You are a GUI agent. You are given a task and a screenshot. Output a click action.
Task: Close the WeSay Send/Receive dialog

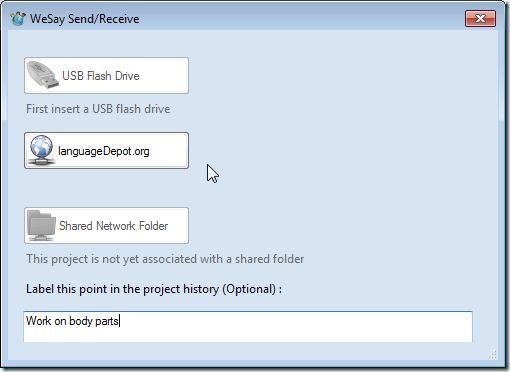point(480,18)
